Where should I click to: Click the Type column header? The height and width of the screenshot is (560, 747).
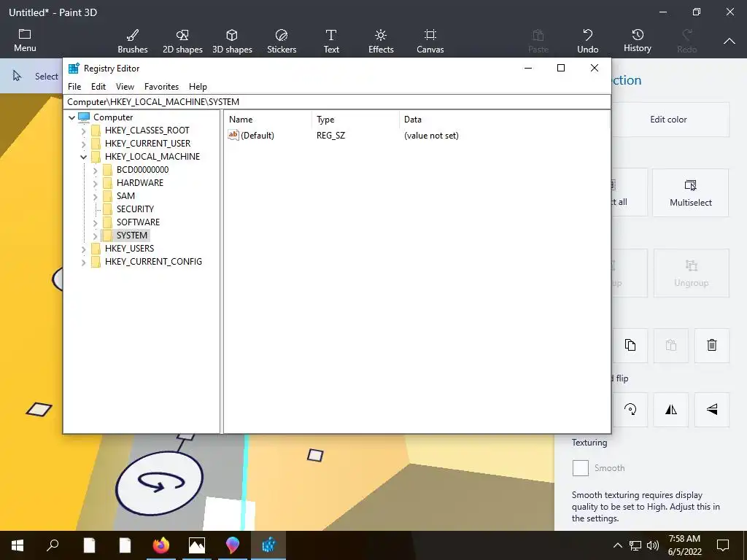[x=355, y=120]
